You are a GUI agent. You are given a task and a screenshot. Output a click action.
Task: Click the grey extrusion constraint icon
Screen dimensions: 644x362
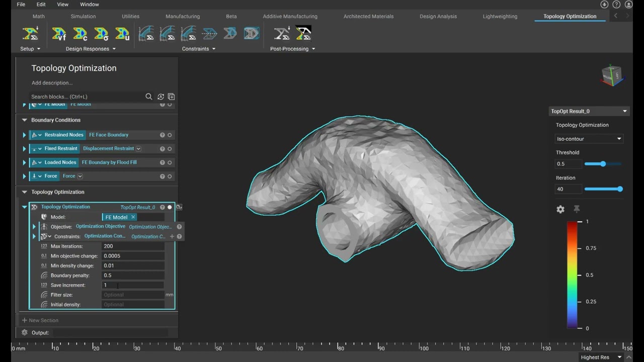pos(230,34)
